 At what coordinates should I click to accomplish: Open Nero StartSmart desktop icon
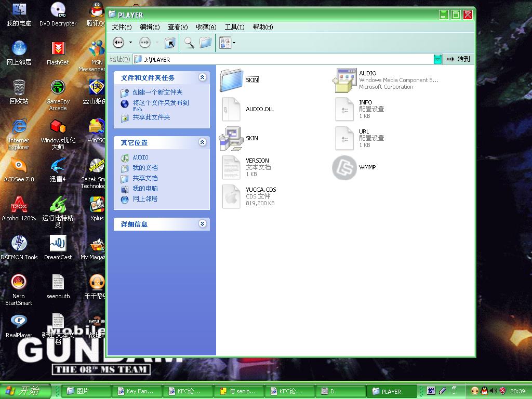coord(19,290)
